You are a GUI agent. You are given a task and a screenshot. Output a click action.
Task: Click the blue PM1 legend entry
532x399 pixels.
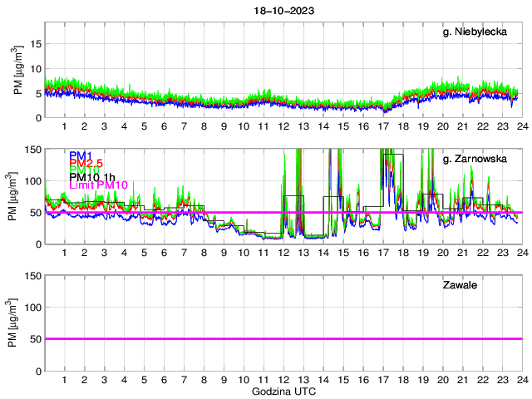tap(81, 155)
